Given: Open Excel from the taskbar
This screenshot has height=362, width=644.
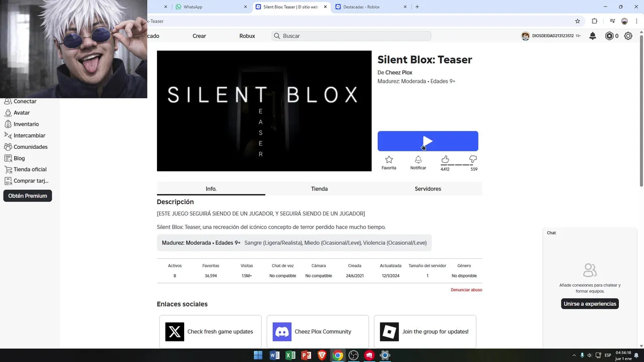Looking at the screenshot, I should point(290,355).
